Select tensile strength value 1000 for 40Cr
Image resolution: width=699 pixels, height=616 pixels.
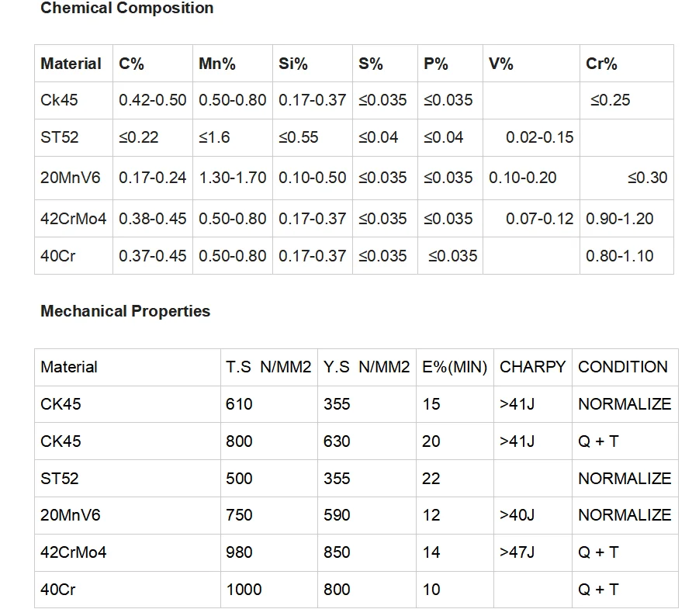(x=244, y=590)
